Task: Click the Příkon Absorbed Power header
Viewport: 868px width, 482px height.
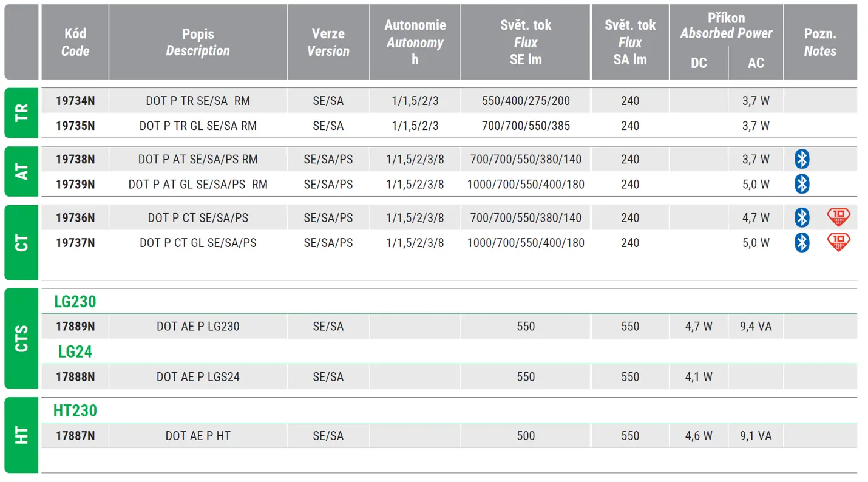Action: (x=726, y=26)
